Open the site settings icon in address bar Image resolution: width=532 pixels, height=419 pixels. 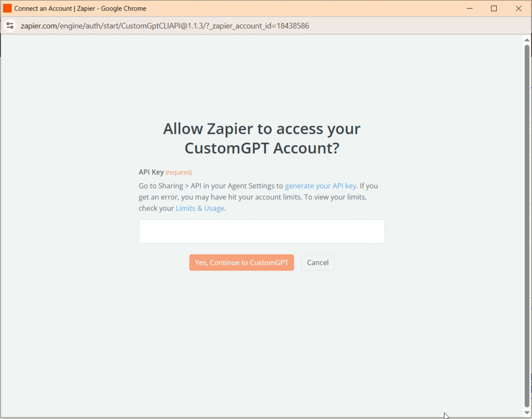pyautogui.click(x=10, y=25)
